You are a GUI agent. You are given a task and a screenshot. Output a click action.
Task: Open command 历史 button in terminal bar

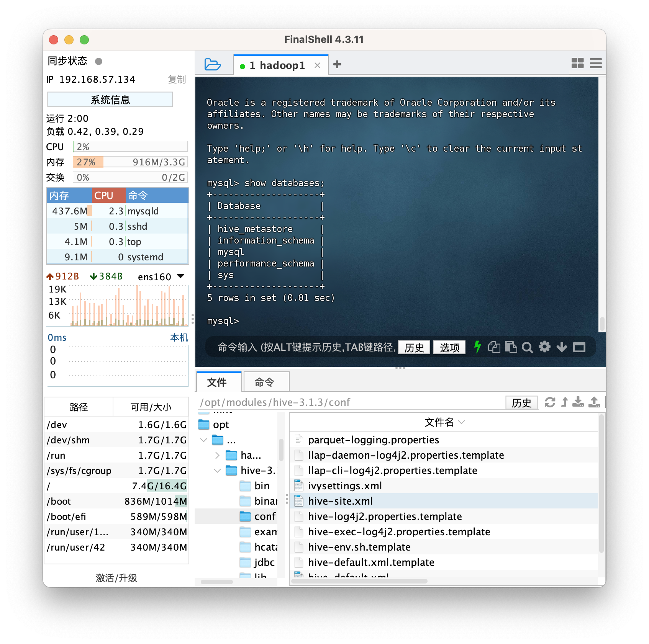pos(414,347)
